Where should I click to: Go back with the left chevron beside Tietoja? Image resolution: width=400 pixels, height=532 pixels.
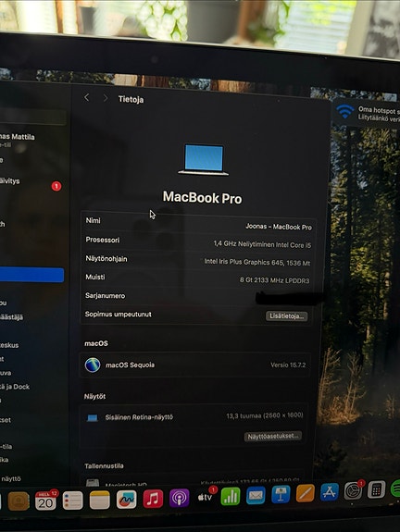coord(87,98)
